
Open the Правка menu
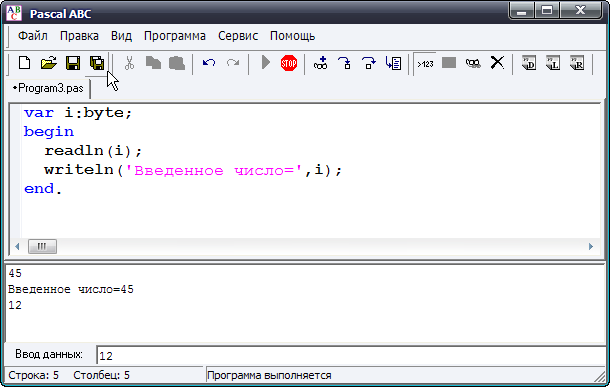(x=79, y=36)
